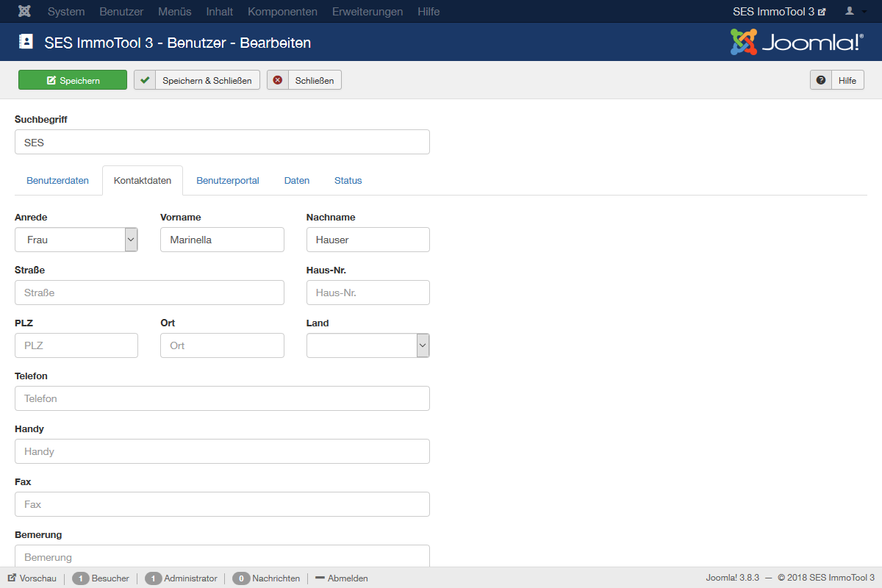Open the Erweiterungen menu
882x588 pixels.
367,12
